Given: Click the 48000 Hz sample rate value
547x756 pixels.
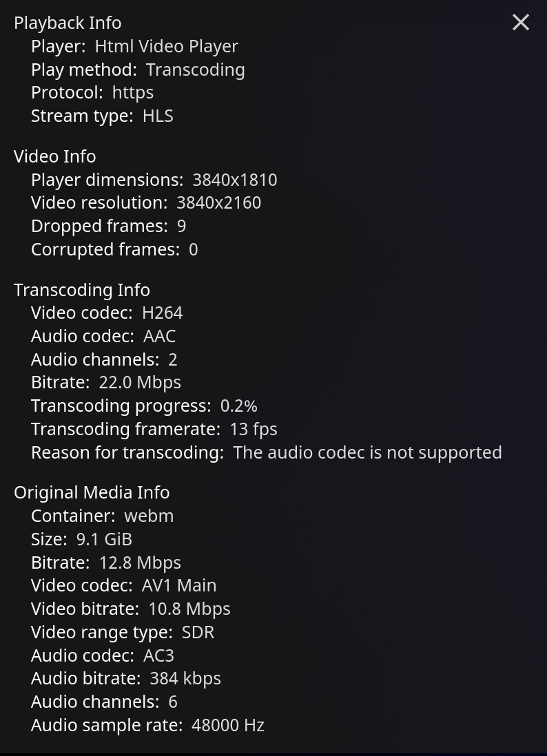Looking at the screenshot, I should [228, 725].
